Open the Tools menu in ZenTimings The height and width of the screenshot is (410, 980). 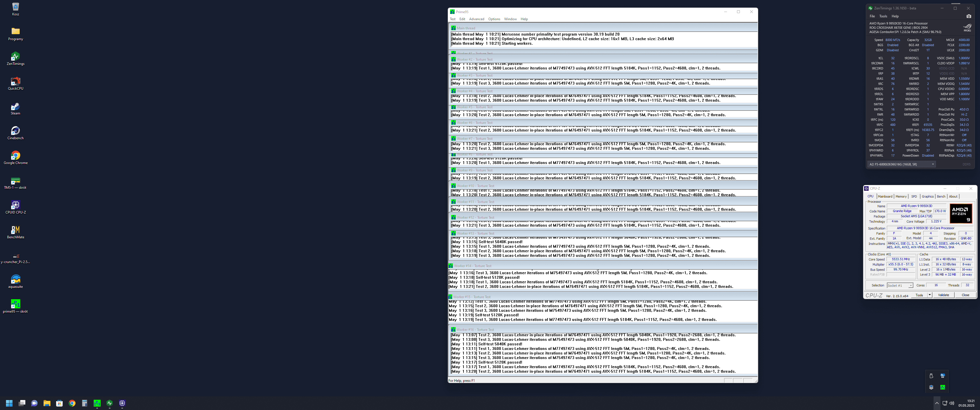(883, 16)
